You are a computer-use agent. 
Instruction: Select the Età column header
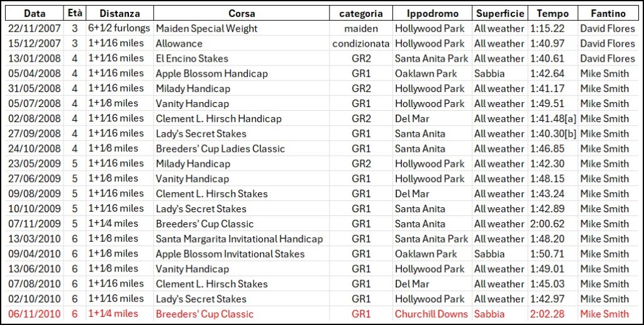(74, 13)
